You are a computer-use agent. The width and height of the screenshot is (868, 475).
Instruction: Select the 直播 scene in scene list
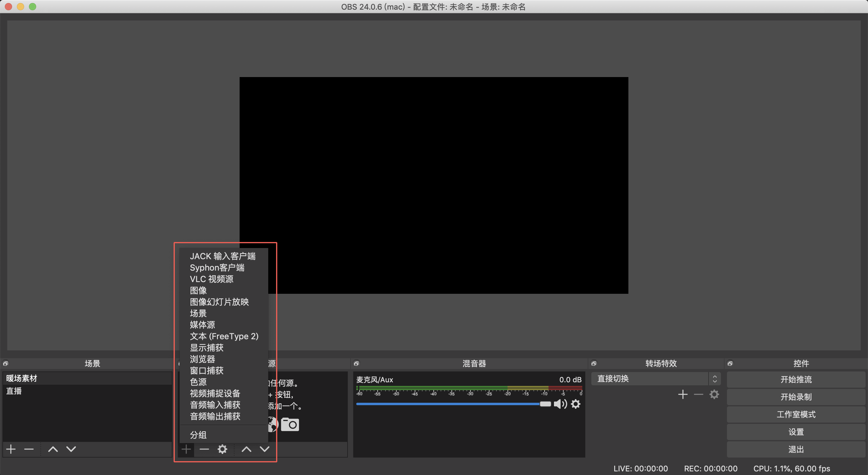point(14,391)
